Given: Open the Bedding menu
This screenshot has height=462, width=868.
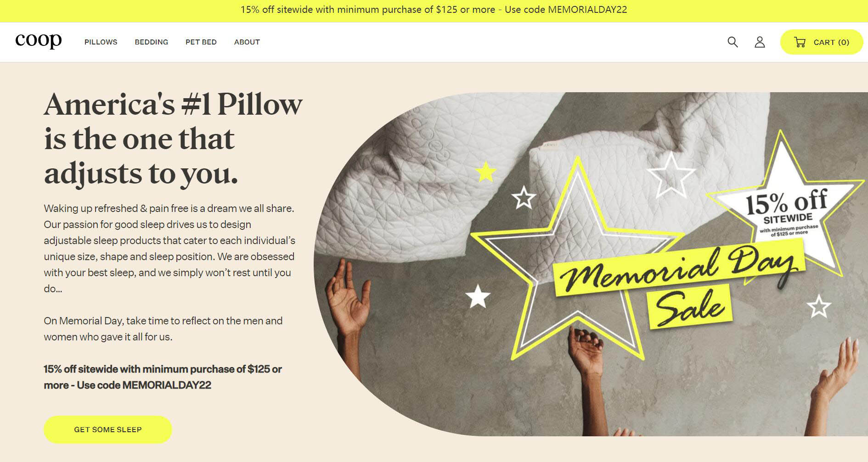Looking at the screenshot, I should pos(151,42).
